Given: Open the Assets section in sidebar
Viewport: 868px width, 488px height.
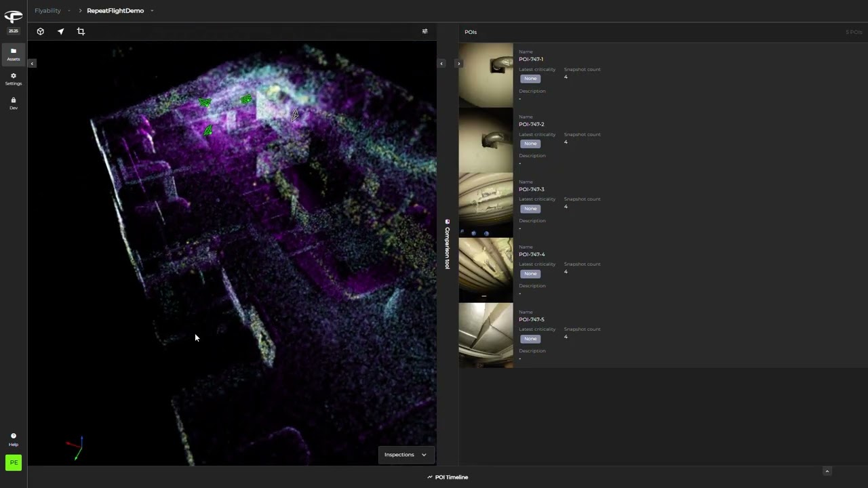Looking at the screenshot, I should click(x=14, y=54).
